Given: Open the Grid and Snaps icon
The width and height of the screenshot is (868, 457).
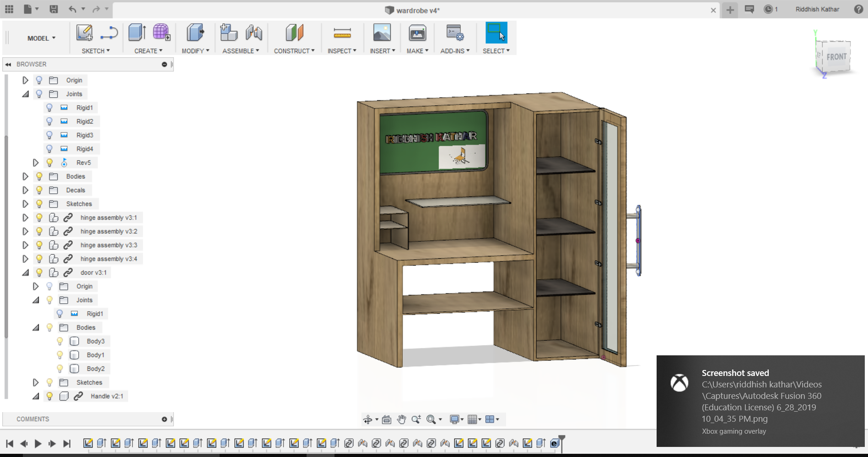Looking at the screenshot, I should 473,419.
